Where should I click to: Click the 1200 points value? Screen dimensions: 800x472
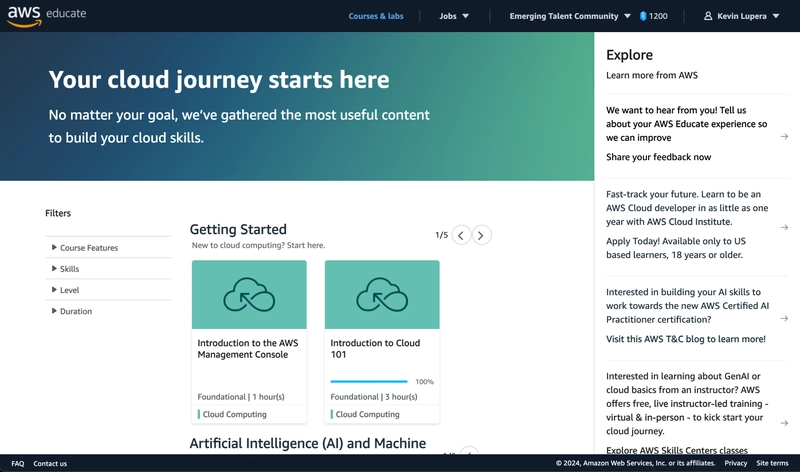[658, 16]
